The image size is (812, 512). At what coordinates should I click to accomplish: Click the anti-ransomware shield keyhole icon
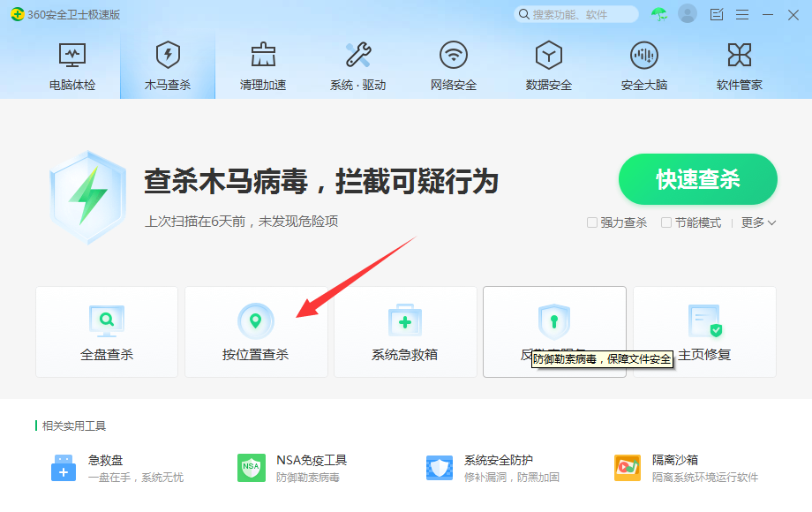554,321
